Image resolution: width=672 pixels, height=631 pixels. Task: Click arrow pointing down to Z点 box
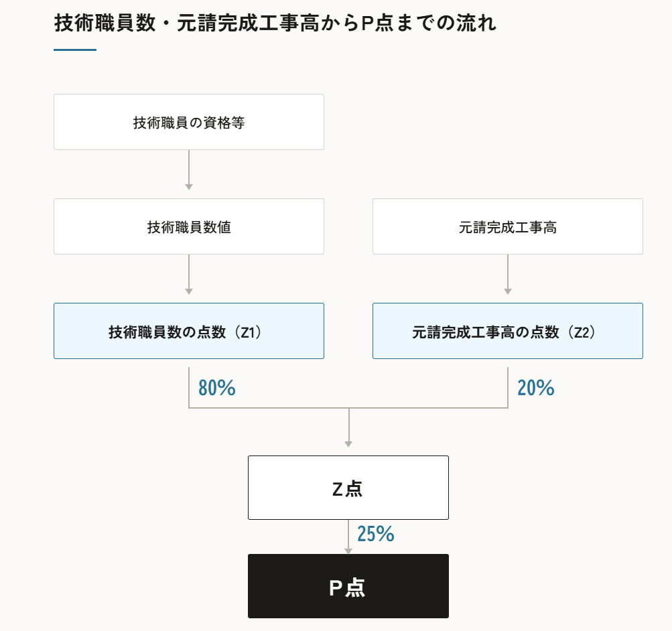[x=348, y=427]
